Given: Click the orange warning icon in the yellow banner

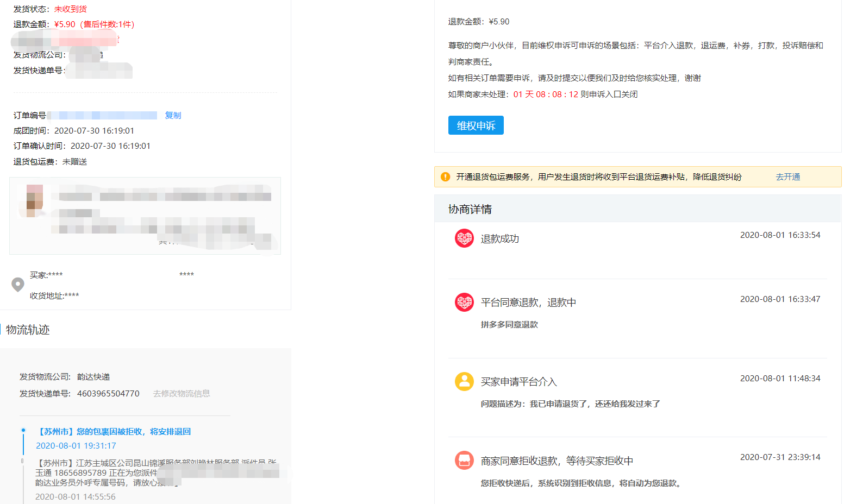Looking at the screenshot, I should (x=445, y=177).
